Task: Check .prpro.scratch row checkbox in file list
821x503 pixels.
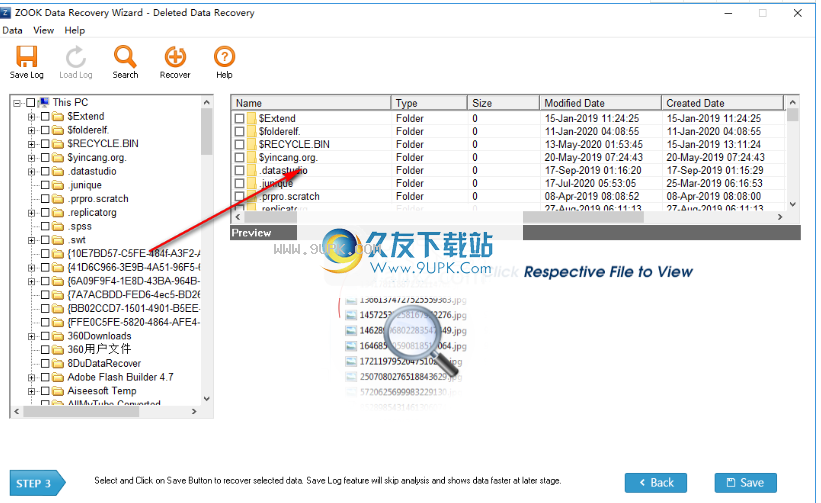Action: tap(239, 197)
